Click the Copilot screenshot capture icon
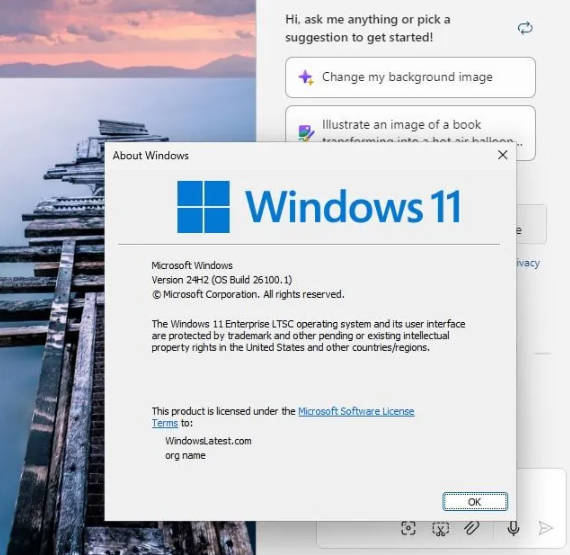 point(408,528)
